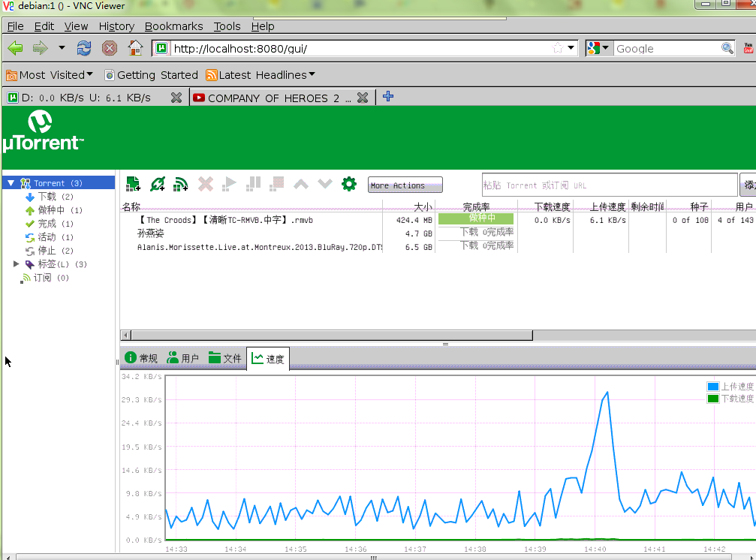Click the Stop torrent toolbar icon
Screen dimensions: 756x560
tap(277, 184)
